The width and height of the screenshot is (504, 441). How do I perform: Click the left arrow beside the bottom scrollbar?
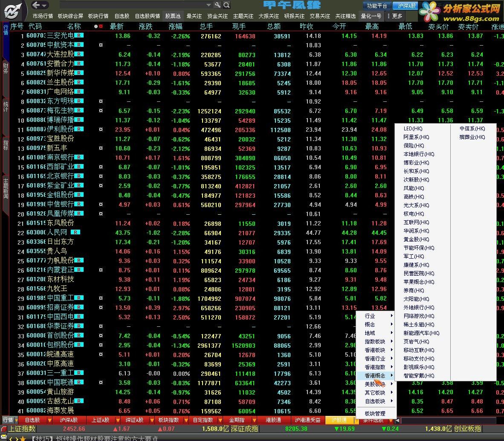pos(397,420)
